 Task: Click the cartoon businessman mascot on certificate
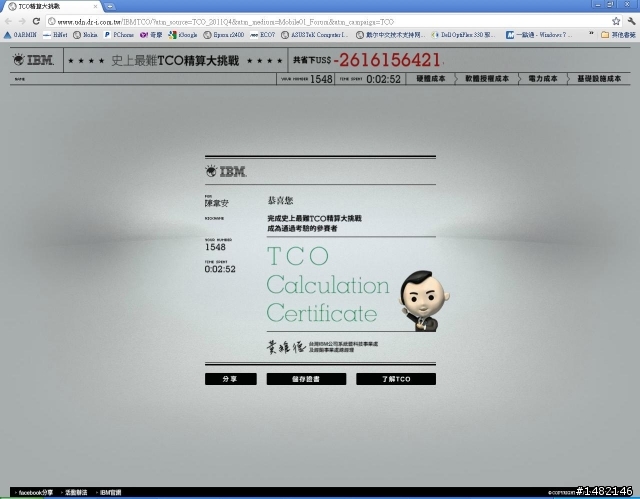point(424,300)
